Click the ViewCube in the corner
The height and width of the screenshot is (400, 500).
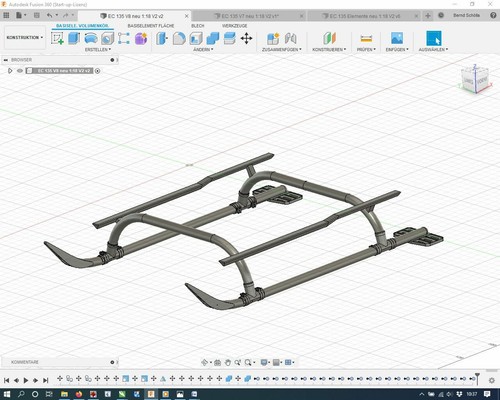(x=475, y=79)
